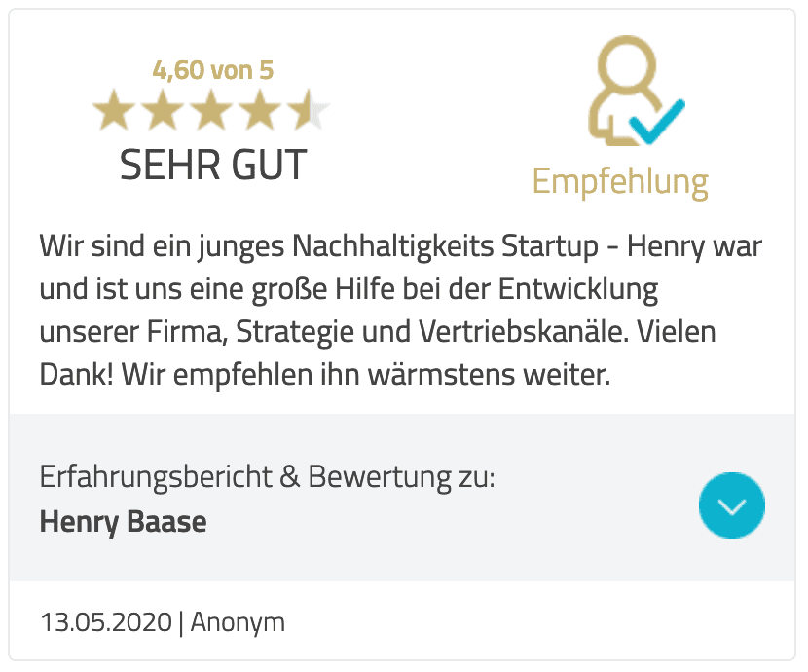Click the Empfehlung label text

pos(620,182)
